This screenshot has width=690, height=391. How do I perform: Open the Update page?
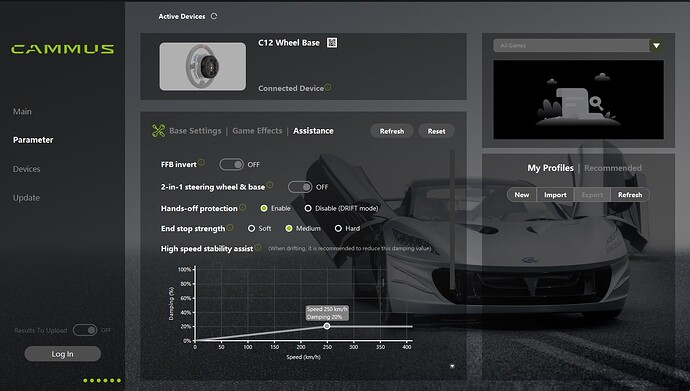[26, 198]
